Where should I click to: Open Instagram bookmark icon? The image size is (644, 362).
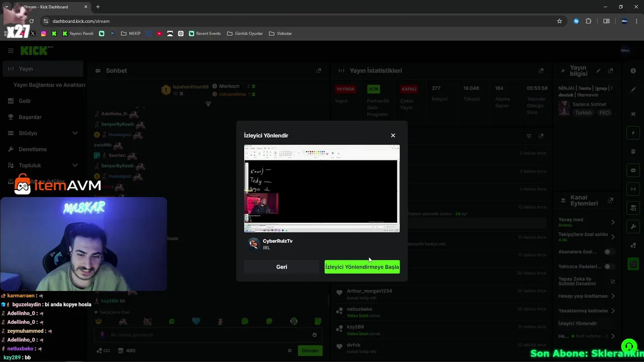pos(43,34)
